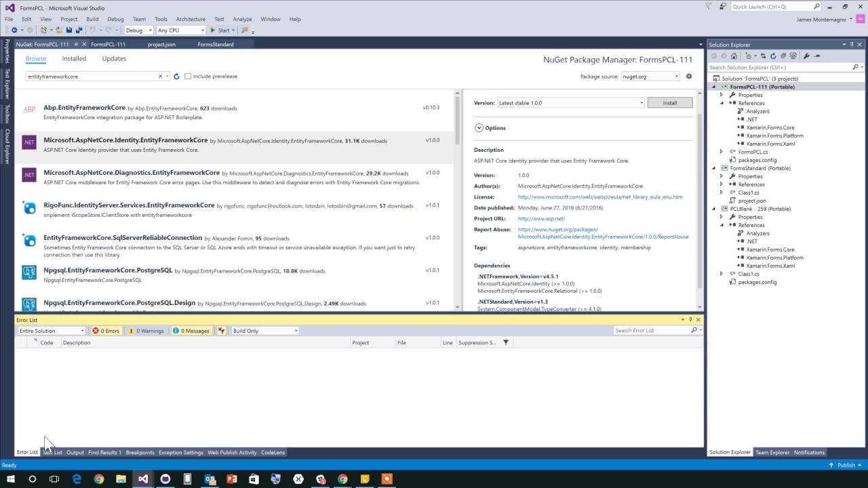Open the http://www.asp.net/ project URL link
Viewport: 868px width, 488px height.
pyautogui.click(x=541, y=219)
